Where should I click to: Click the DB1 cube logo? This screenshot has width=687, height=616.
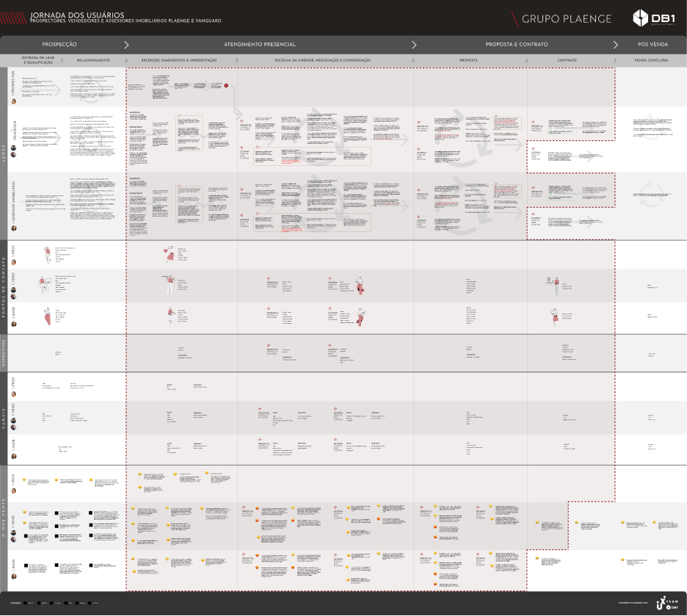pos(640,18)
